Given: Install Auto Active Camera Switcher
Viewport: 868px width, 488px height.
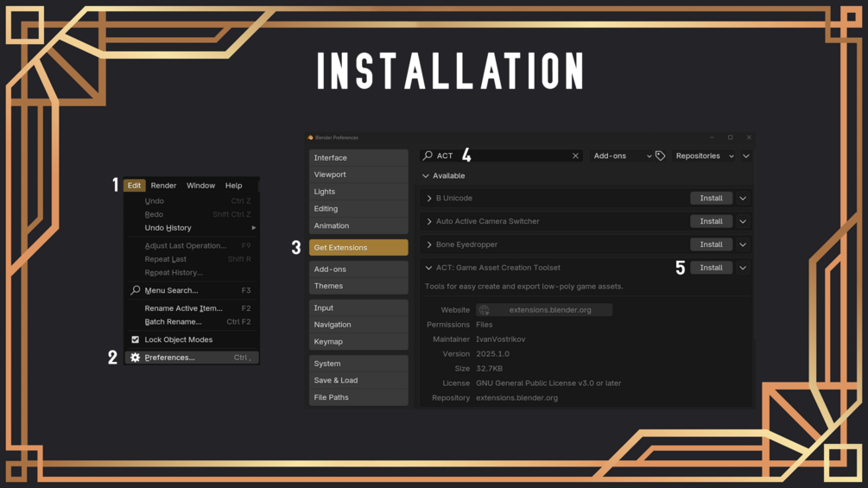Looking at the screenshot, I should [x=712, y=221].
